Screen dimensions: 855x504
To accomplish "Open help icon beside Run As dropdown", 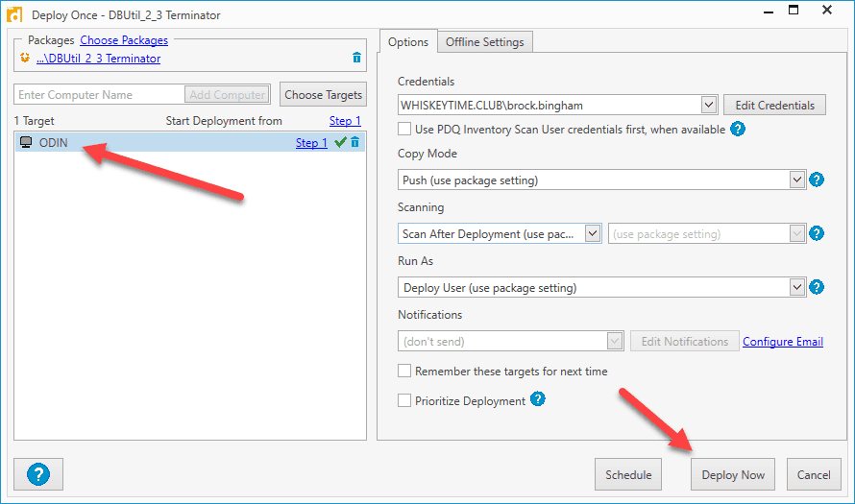I will [x=817, y=287].
